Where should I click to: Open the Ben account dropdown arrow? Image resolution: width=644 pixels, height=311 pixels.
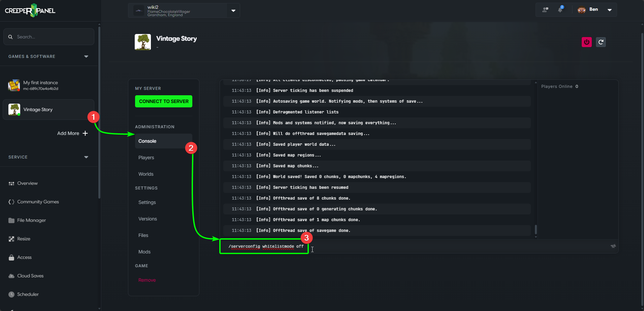pos(610,10)
